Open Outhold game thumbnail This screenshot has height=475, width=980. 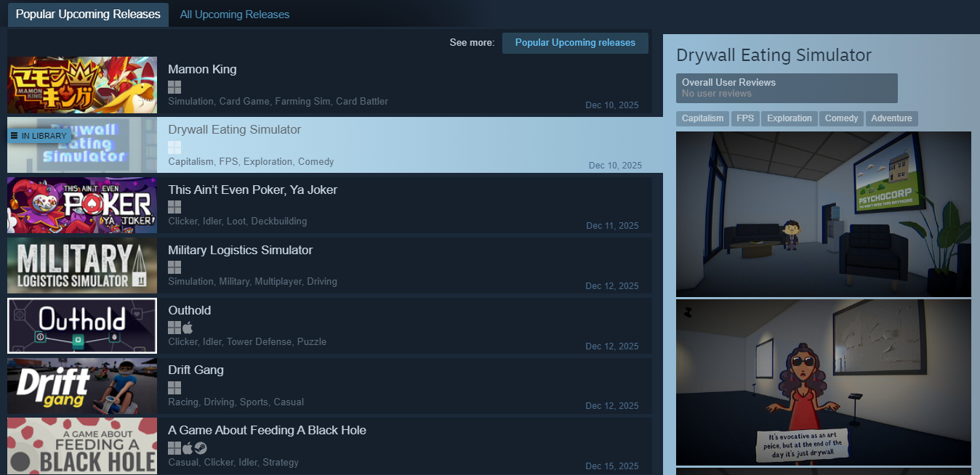click(x=82, y=326)
